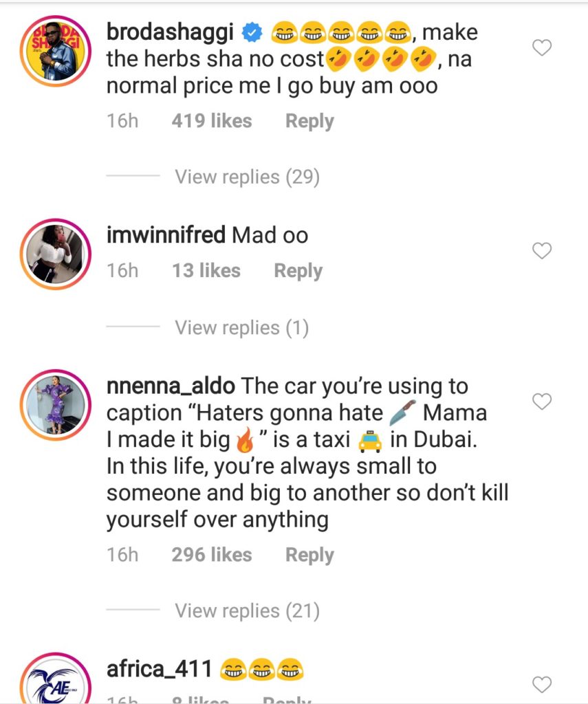Viewport: 588px width, 704px height.
Task: Open the nnenna_aldo username link
Action: coord(171,386)
